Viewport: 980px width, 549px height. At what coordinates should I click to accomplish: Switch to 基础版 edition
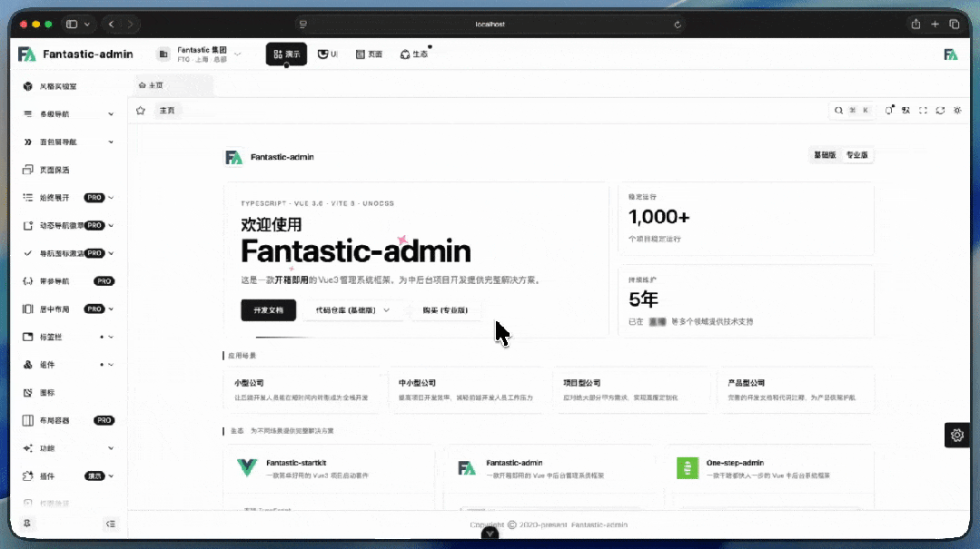pyautogui.click(x=825, y=155)
